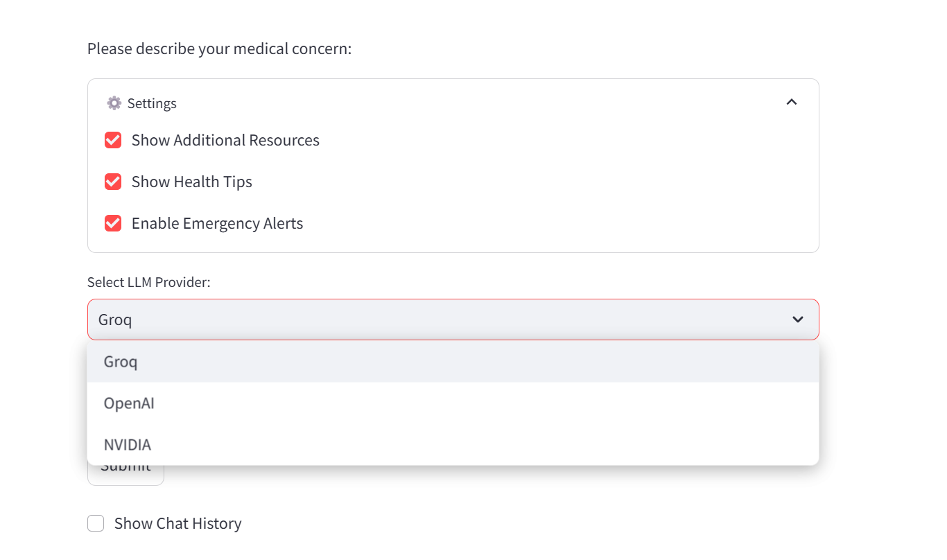947x560 pixels.
Task: Enable the Show Chat History checkbox
Action: (x=96, y=523)
